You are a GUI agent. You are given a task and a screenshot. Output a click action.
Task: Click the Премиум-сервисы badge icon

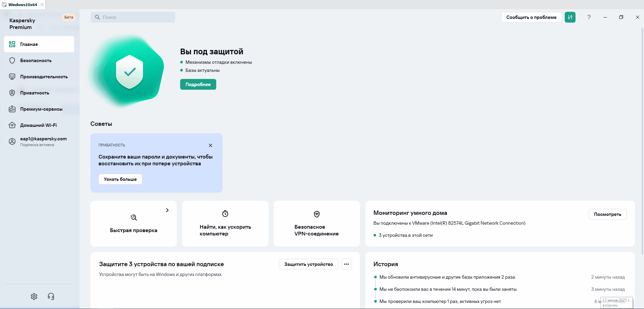pyautogui.click(x=12, y=109)
